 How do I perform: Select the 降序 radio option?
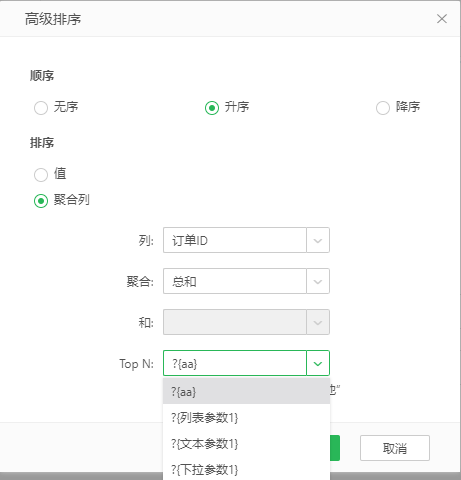pyautogui.click(x=383, y=108)
